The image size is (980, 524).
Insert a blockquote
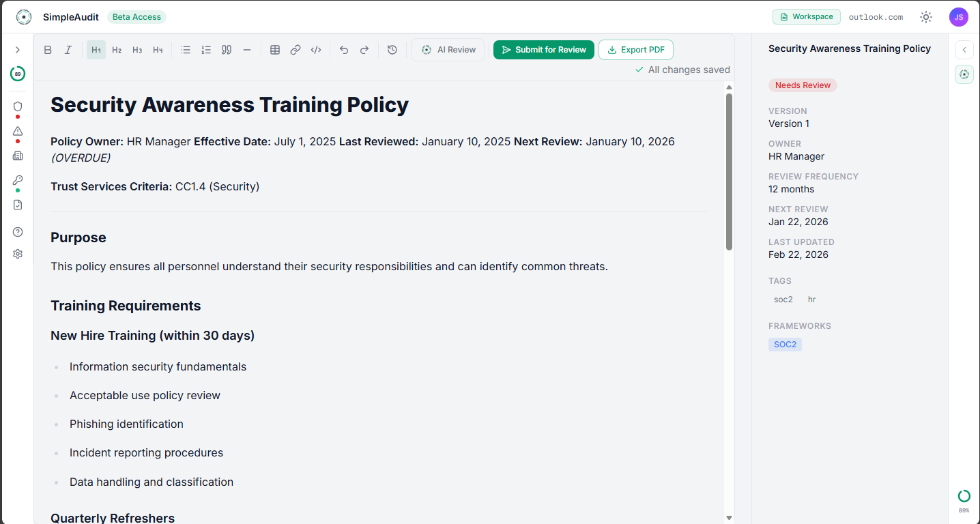click(227, 50)
